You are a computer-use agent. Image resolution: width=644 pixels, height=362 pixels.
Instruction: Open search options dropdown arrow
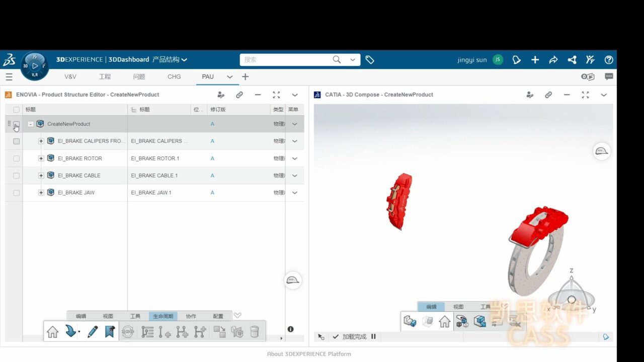[353, 60]
